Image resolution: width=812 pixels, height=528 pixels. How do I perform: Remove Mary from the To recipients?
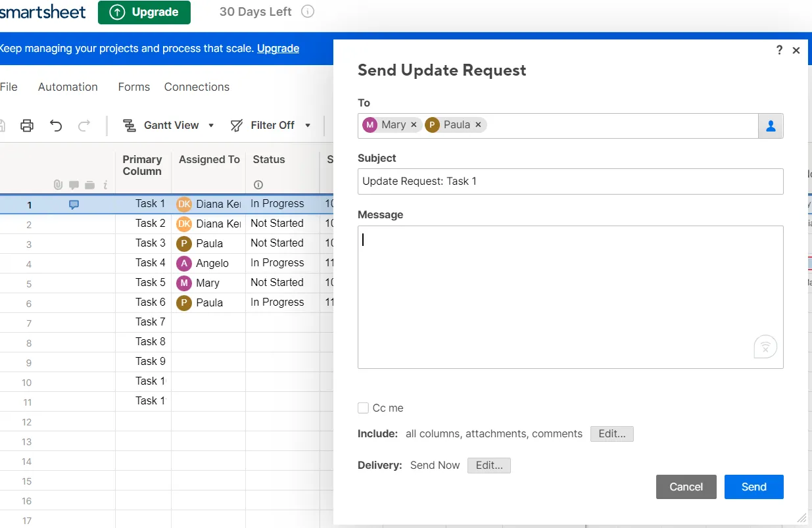414,125
